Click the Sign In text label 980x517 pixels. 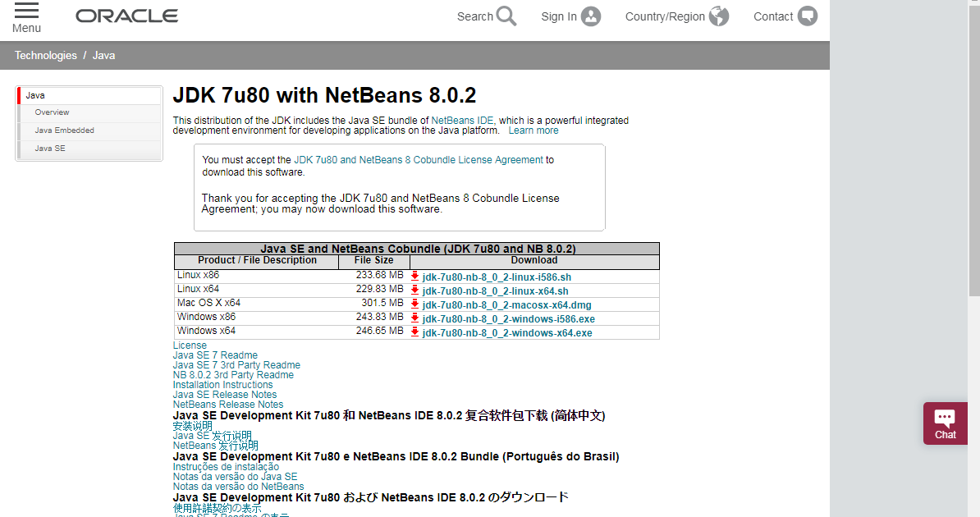click(559, 17)
